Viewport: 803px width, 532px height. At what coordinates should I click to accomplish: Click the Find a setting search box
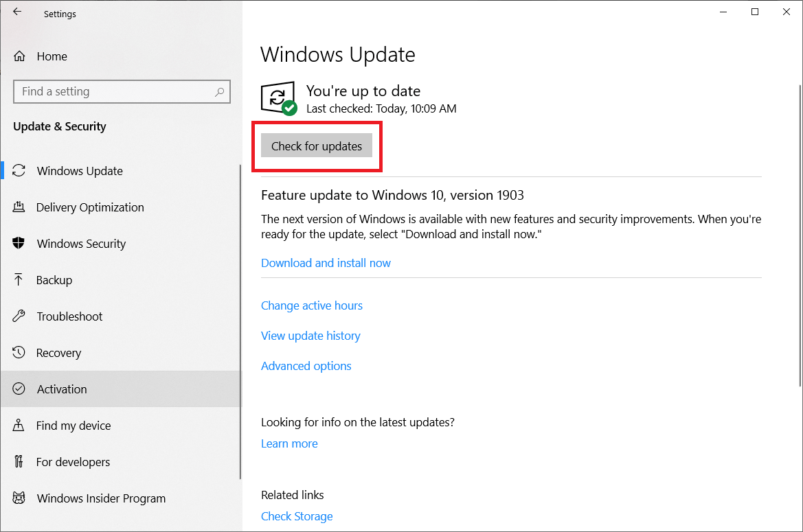point(122,91)
